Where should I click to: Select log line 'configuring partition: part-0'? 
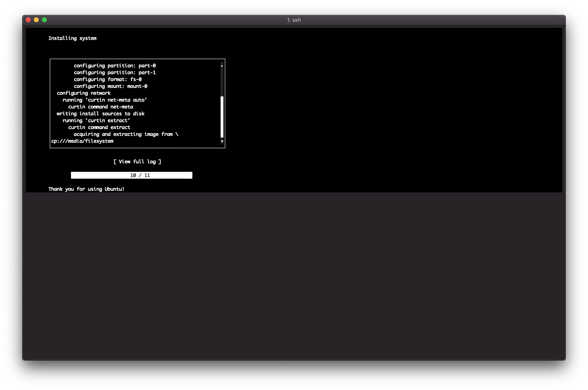(115, 66)
